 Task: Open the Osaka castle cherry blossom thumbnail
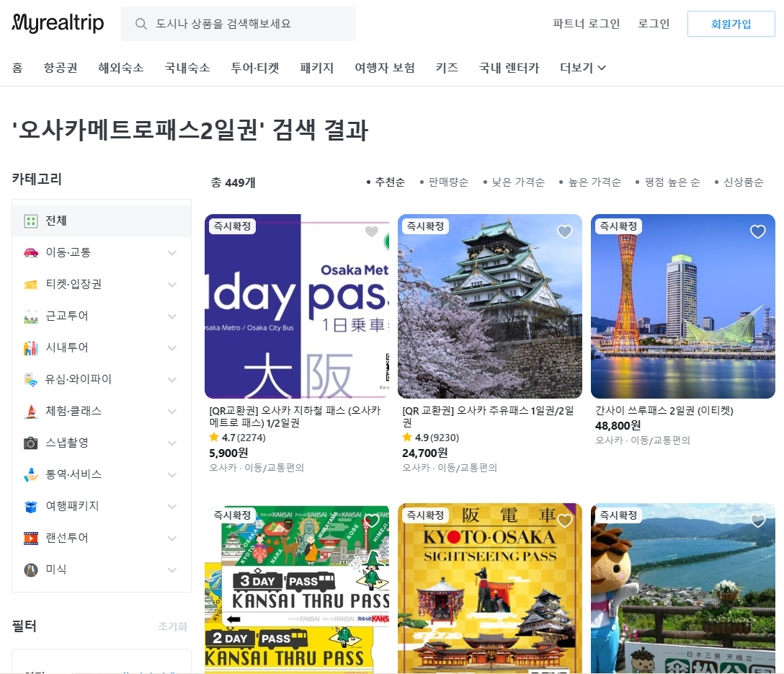tap(490, 306)
